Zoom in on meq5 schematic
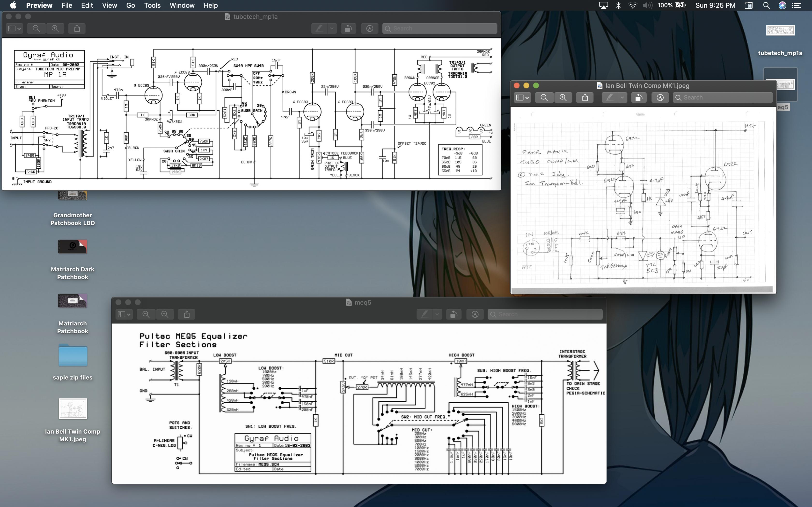The height and width of the screenshot is (507, 812). 165,314
